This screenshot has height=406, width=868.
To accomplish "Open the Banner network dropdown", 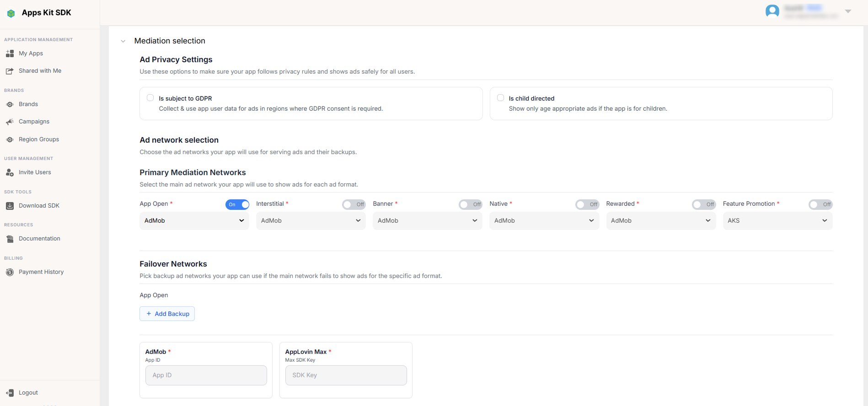I will point(428,221).
